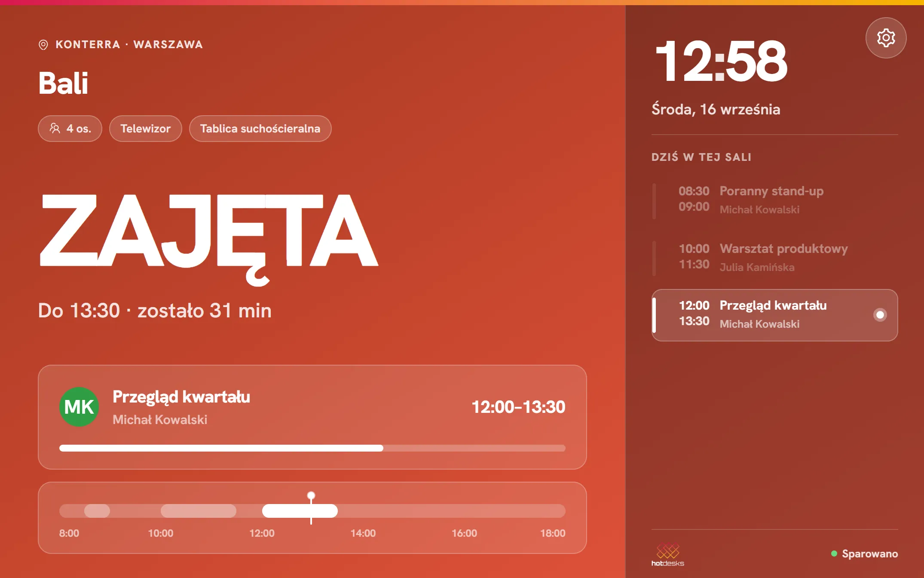
Task: Click the active meeting indicator dot
Action: [x=880, y=315]
